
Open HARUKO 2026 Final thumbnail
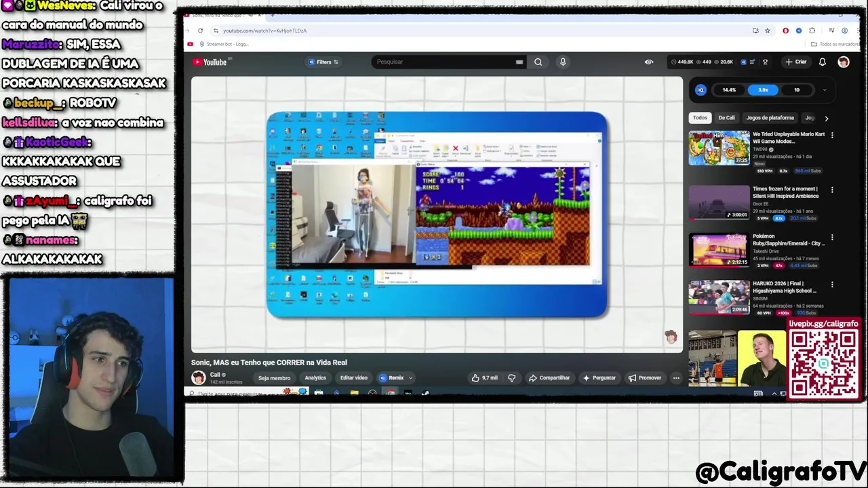pyautogui.click(x=719, y=298)
